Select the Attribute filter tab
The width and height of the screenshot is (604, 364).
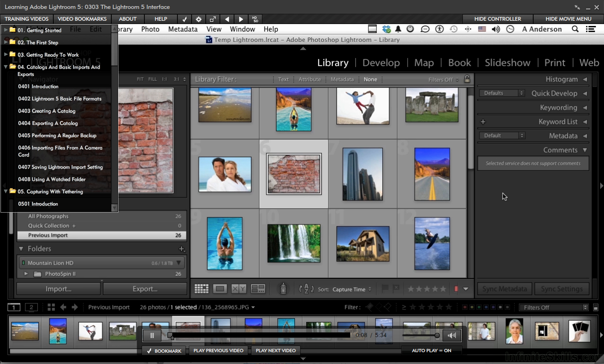tap(310, 79)
